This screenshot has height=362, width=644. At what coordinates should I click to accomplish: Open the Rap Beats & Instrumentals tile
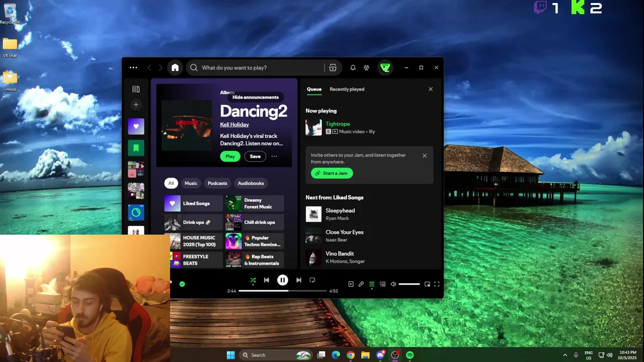tap(255, 260)
